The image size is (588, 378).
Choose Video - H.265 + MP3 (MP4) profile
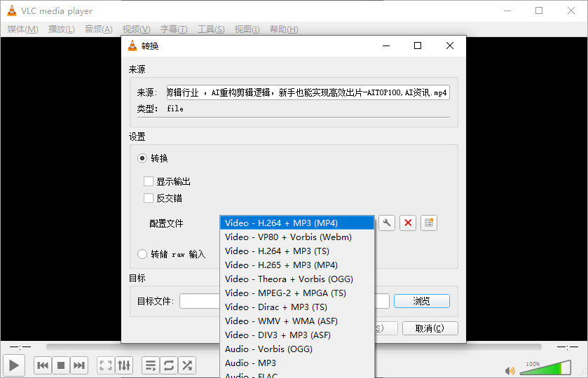pos(297,265)
